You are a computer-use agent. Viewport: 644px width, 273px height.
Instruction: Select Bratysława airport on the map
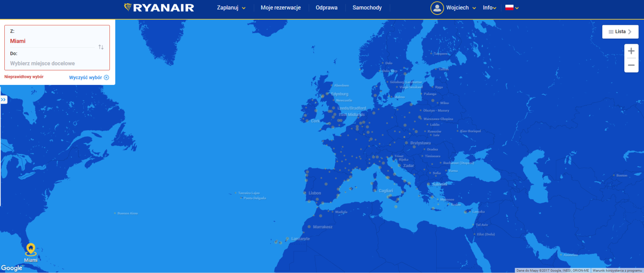pyautogui.click(x=420, y=143)
